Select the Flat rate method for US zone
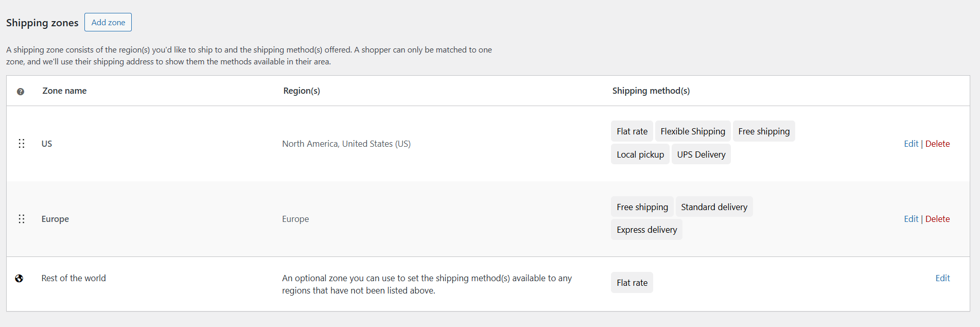This screenshot has width=980, height=327. click(632, 131)
